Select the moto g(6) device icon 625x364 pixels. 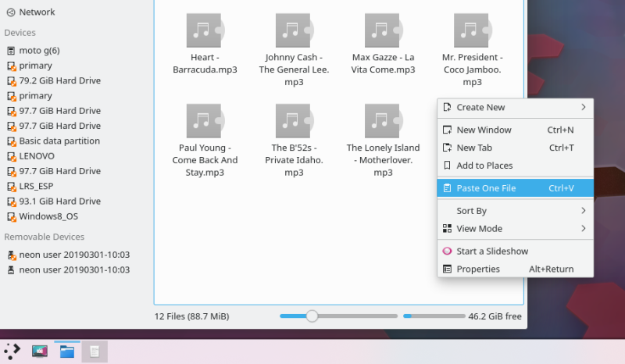click(x=11, y=51)
